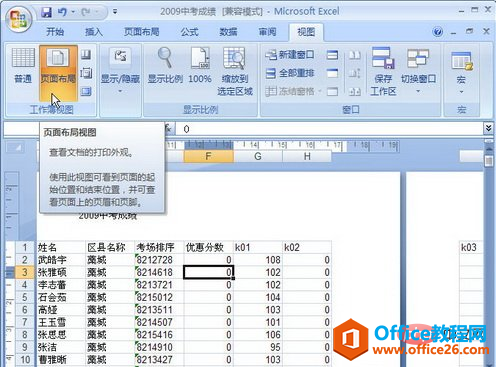
Task: Open the 冻结窗格 freeze panes dropdown
Action: point(293,91)
